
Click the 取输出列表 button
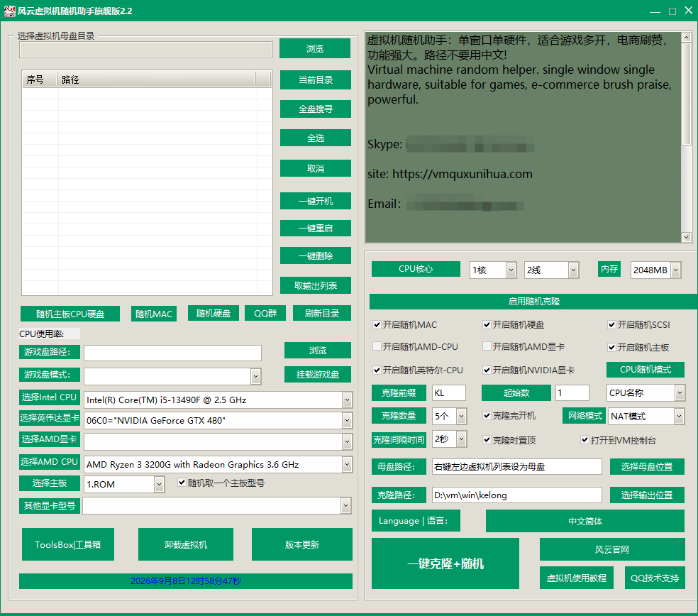pos(315,285)
